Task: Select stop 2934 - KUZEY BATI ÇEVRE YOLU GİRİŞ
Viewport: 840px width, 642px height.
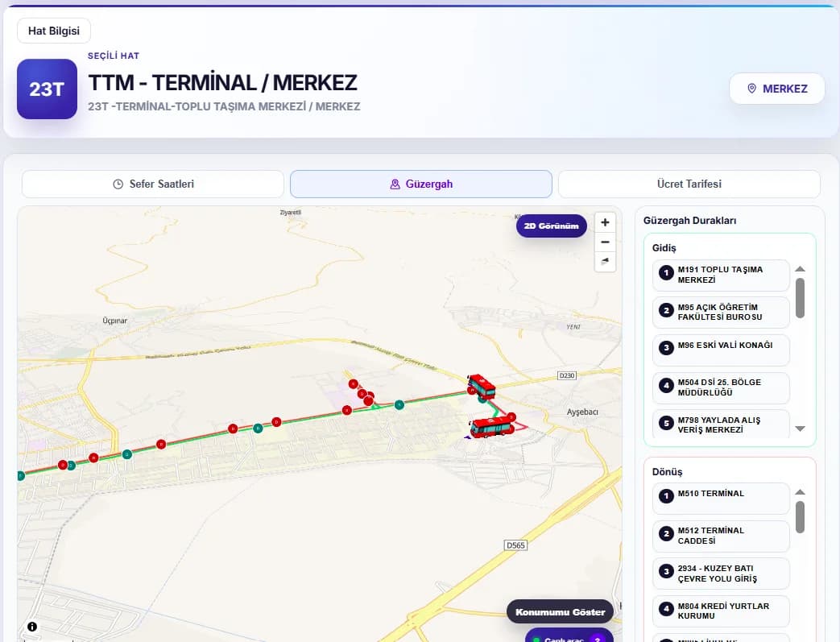Action: click(721, 574)
